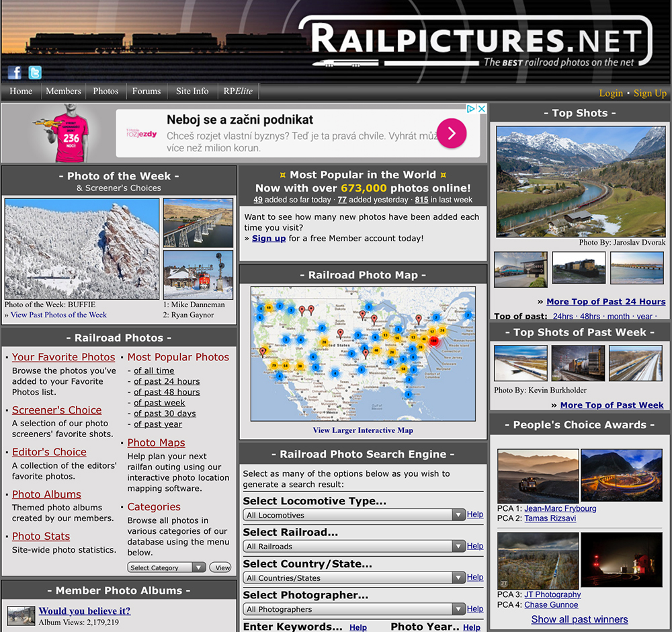
Task: Open the Photo Albums link
Action: coord(46,494)
